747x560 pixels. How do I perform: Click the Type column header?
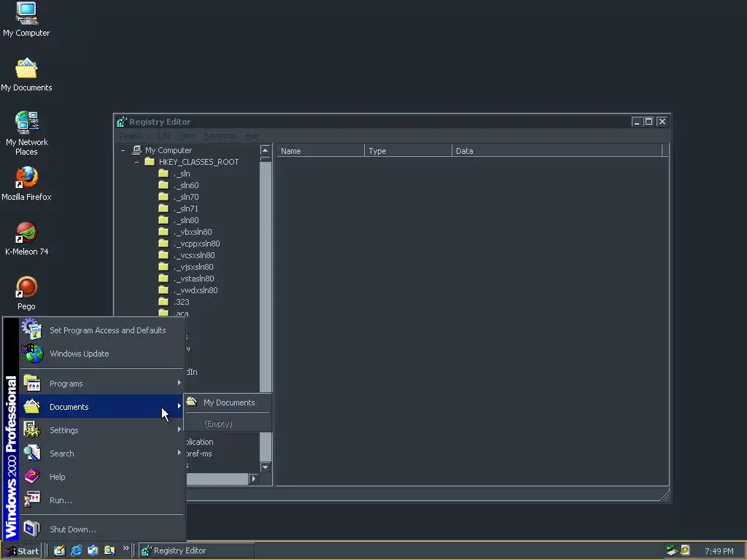[408, 150]
